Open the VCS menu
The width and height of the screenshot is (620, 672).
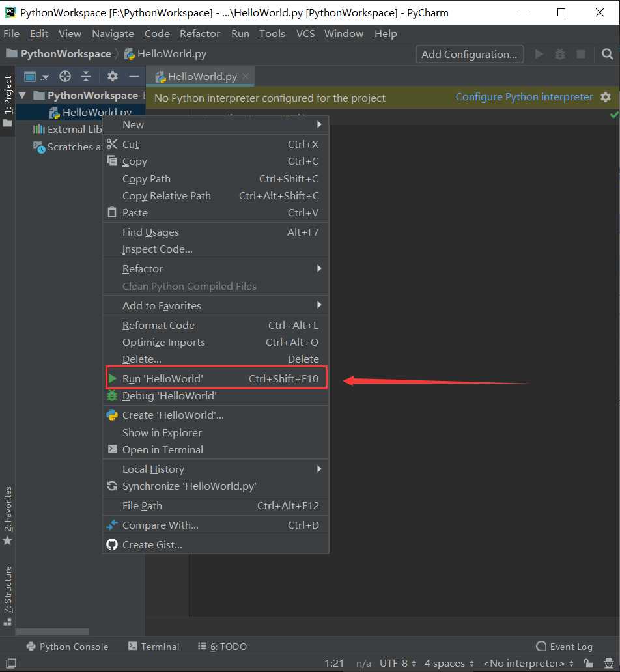(305, 33)
